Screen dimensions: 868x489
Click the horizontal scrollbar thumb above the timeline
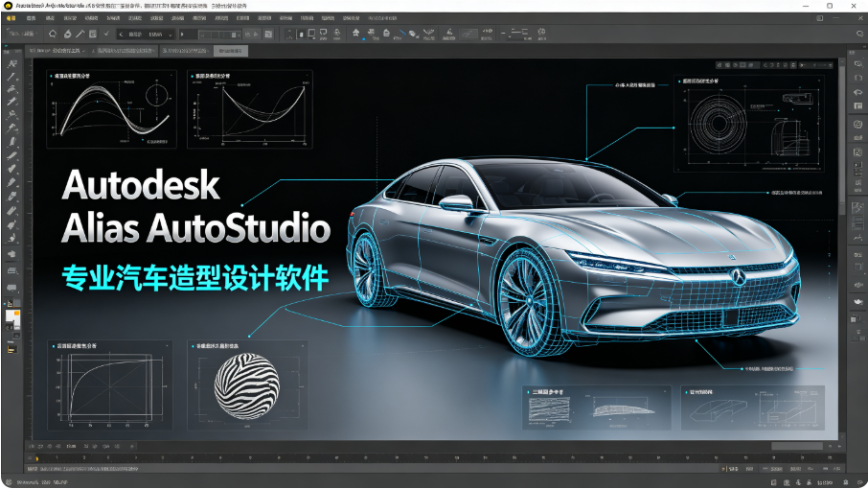[796, 447]
